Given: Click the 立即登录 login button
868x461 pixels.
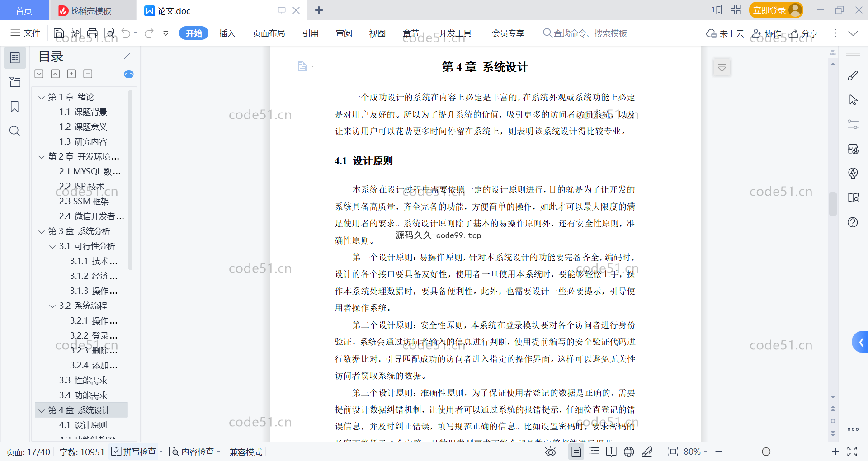Looking at the screenshot, I should point(776,10).
